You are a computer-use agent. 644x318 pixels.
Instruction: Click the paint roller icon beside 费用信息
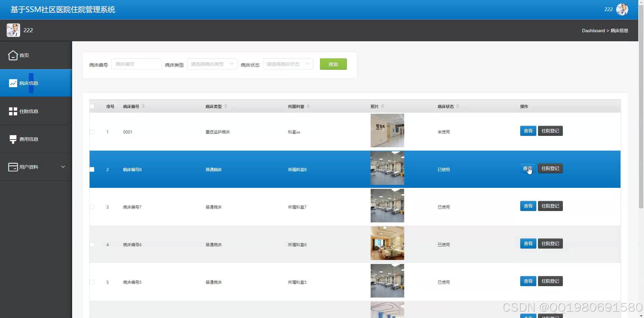click(13, 139)
